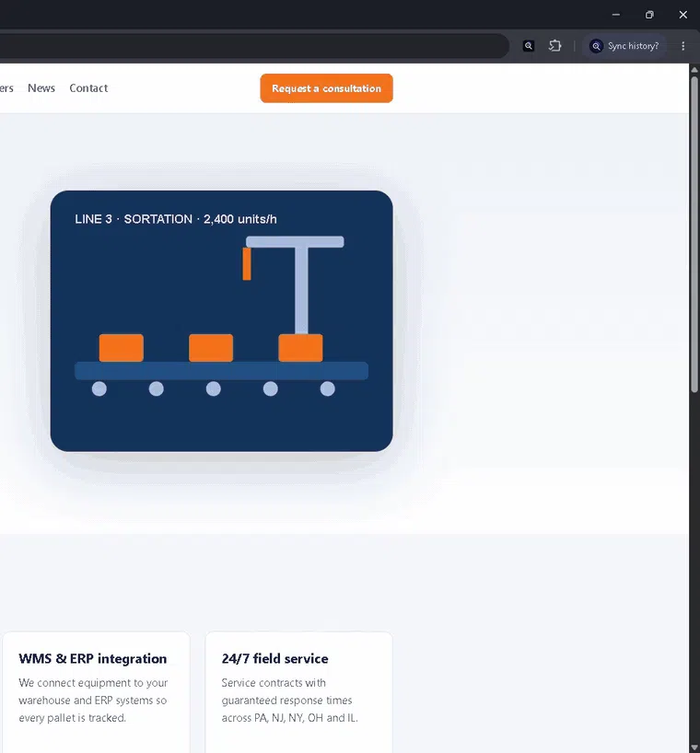Image resolution: width=700 pixels, height=753 pixels.
Task: Click Request a consultation button
Action: tap(326, 88)
